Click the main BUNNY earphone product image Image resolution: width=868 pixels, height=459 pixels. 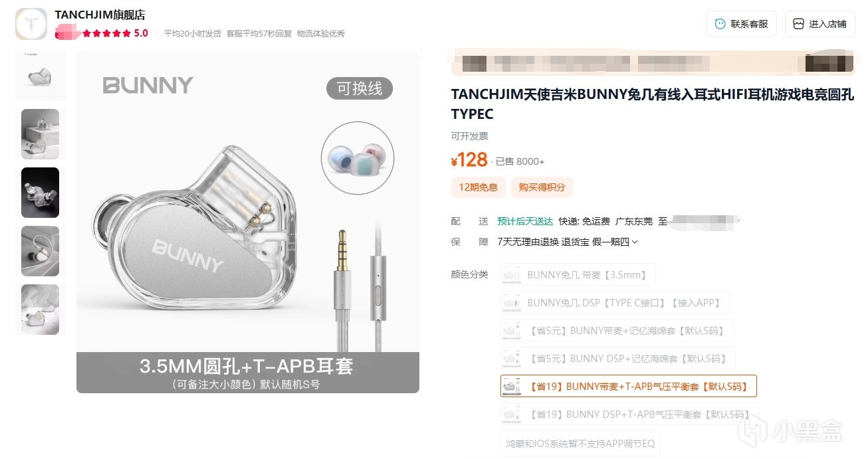pos(248,222)
